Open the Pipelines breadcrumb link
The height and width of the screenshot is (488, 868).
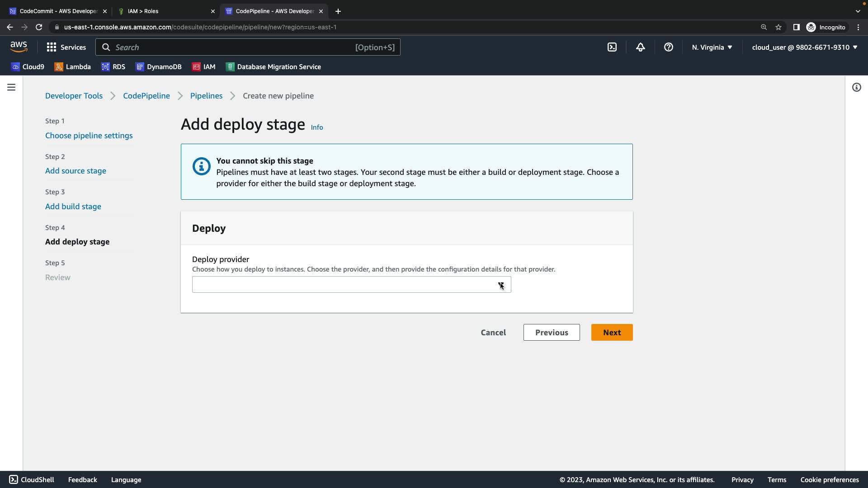(x=206, y=96)
